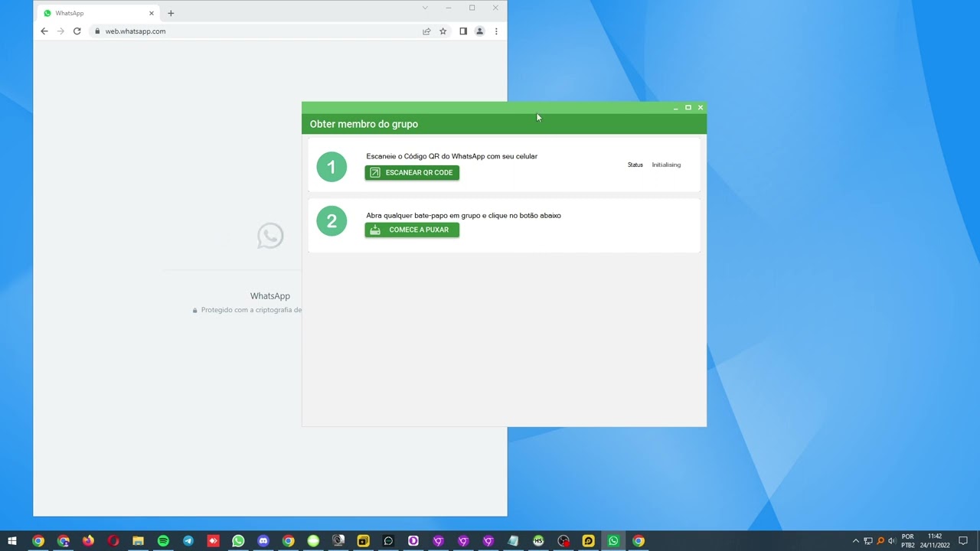Maximize the Chrome window
This screenshot has width=980, height=551.
coord(472,8)
